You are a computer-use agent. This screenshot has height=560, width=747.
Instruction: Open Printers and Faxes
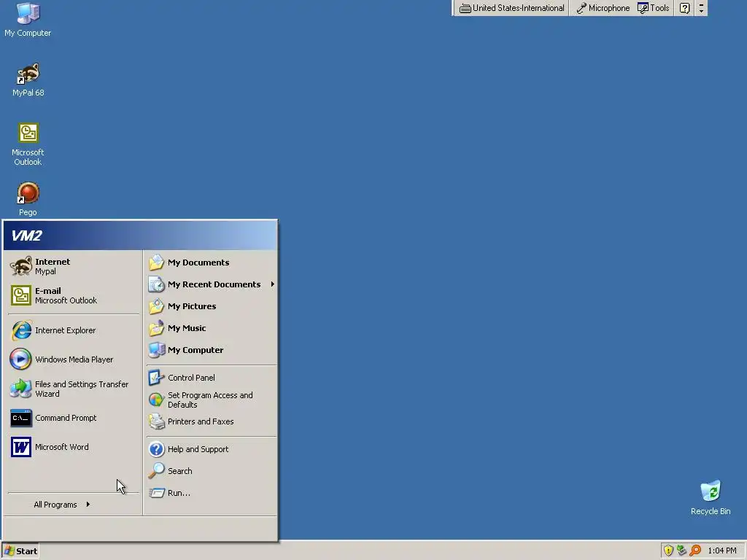click(x=211, y=421)
